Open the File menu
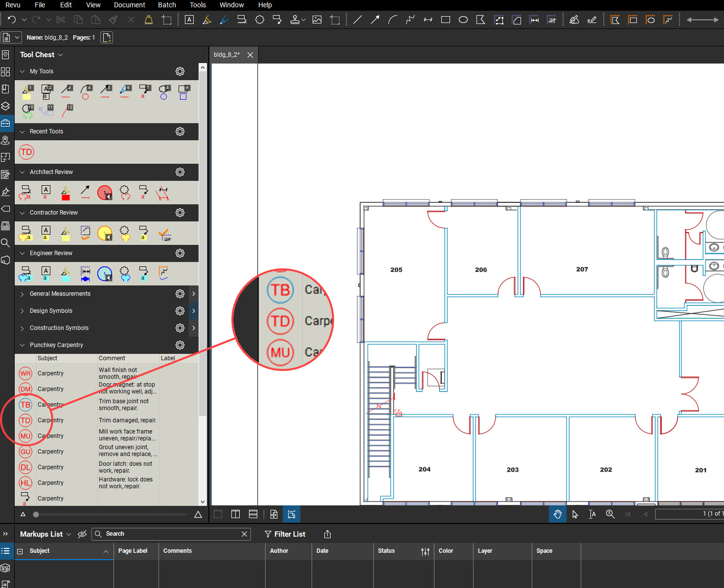The image size is (724, 588). pos(40,5)
